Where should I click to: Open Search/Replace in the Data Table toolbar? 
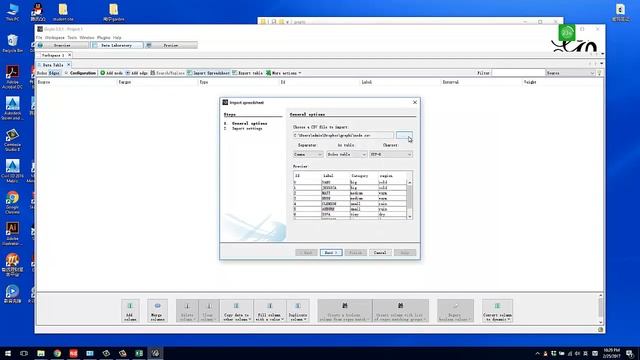(x=167, y=73)
